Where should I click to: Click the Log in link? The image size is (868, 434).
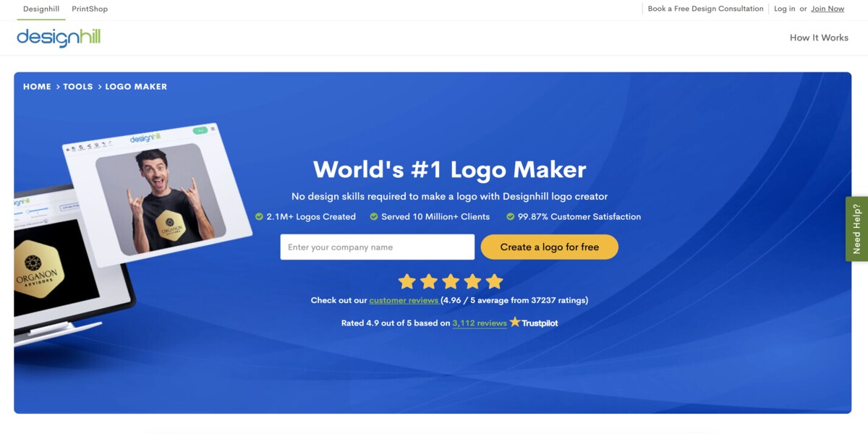(784, 9)
